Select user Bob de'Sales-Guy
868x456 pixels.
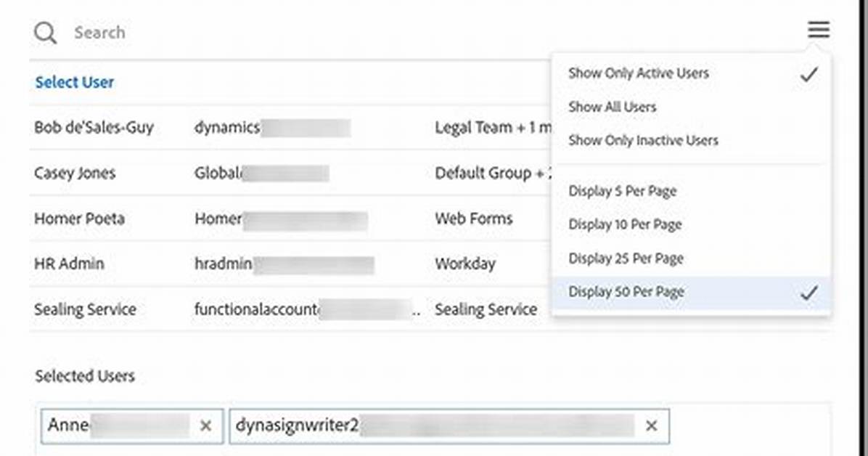[x=94, y=128]
